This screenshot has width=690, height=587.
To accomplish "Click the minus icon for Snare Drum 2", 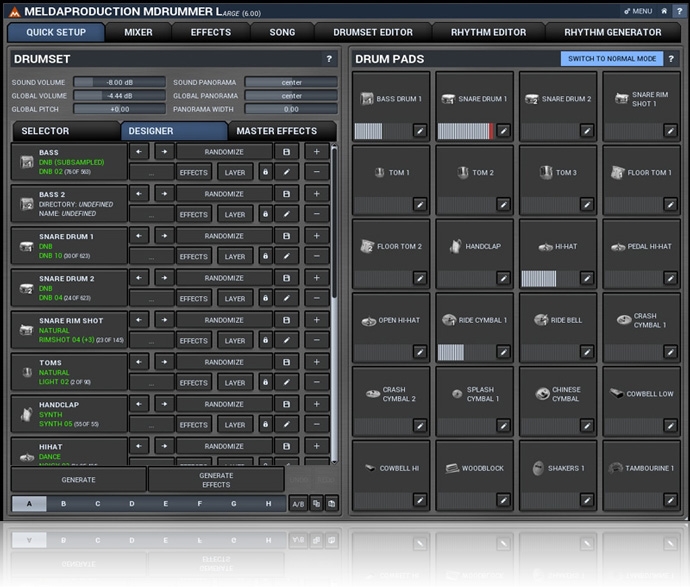I will (316, 298).
